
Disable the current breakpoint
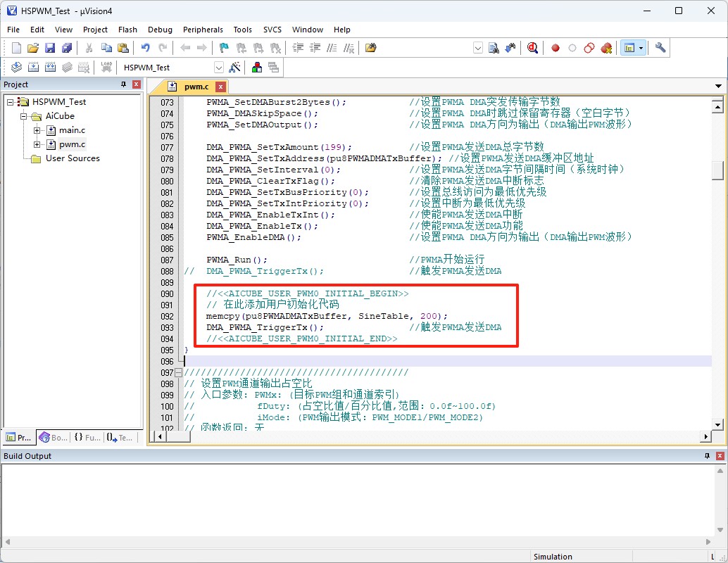pyautogui.click(x=572, y=48)
